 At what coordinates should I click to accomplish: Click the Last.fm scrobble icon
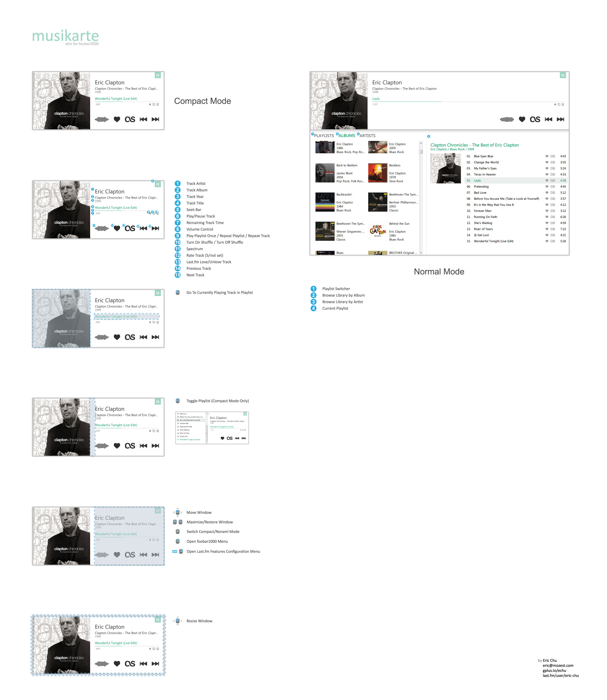(x=132, y=120)
